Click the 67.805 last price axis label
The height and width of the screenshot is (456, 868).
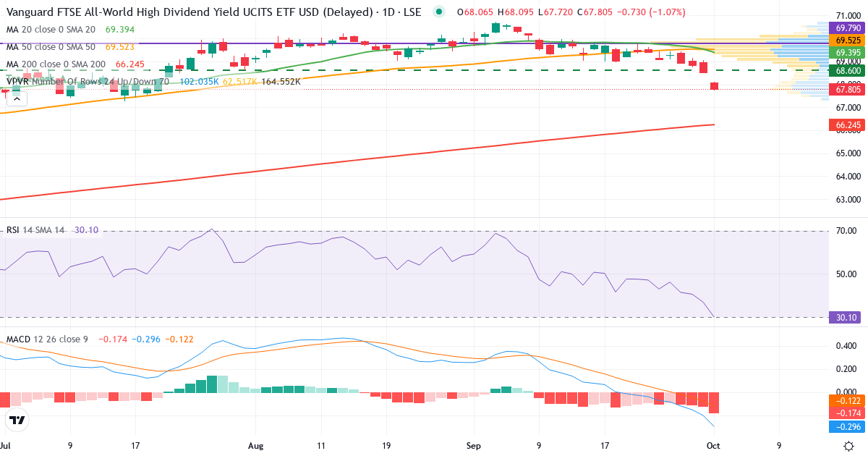[848, 89]
